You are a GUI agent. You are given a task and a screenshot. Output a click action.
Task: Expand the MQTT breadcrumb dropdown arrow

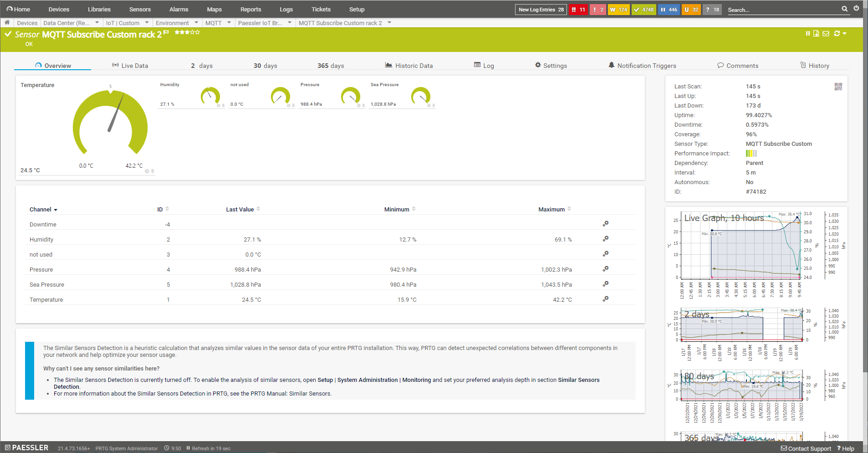(x=229, y=22)
